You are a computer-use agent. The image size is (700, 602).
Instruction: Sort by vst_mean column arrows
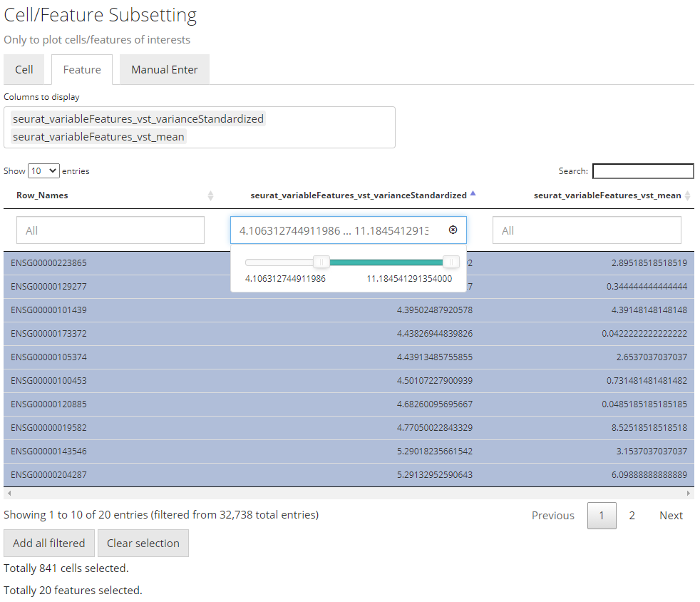tap(688, 195)
